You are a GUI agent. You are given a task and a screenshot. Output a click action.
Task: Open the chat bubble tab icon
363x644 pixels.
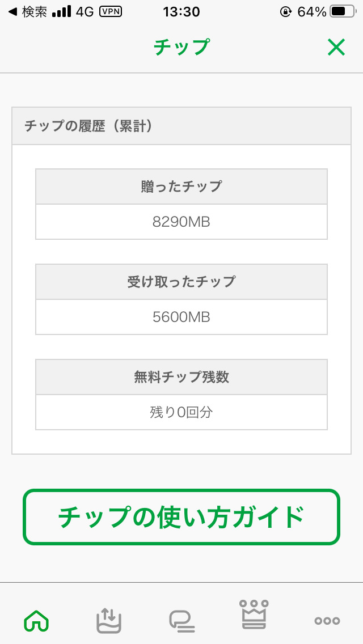(182, 621)
